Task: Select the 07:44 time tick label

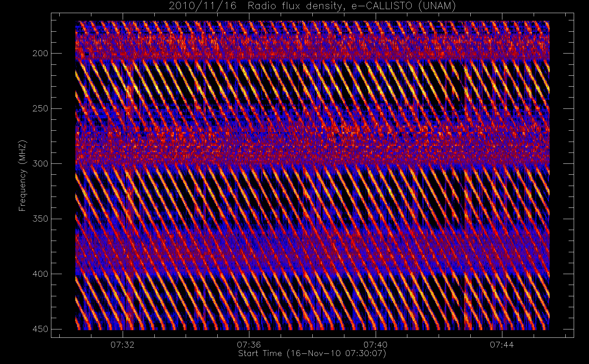Action: pyautogui.click(x=502, y=345)
